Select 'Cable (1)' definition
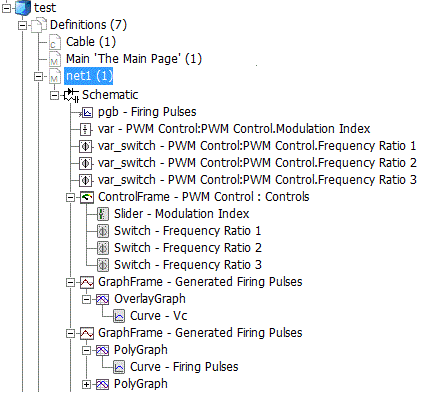Screen dimensions: 422x396 pos(91,42)
